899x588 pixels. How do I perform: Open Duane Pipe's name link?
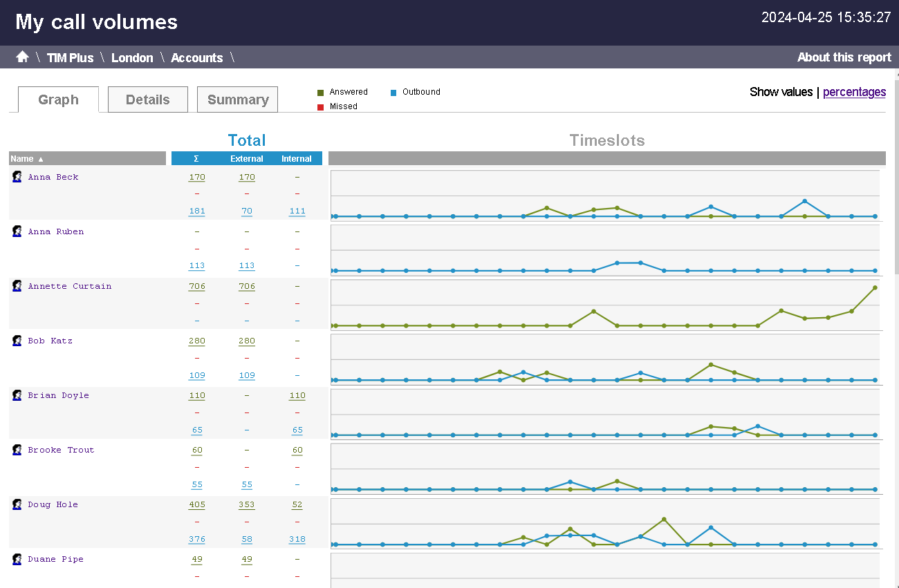point(55,559)
